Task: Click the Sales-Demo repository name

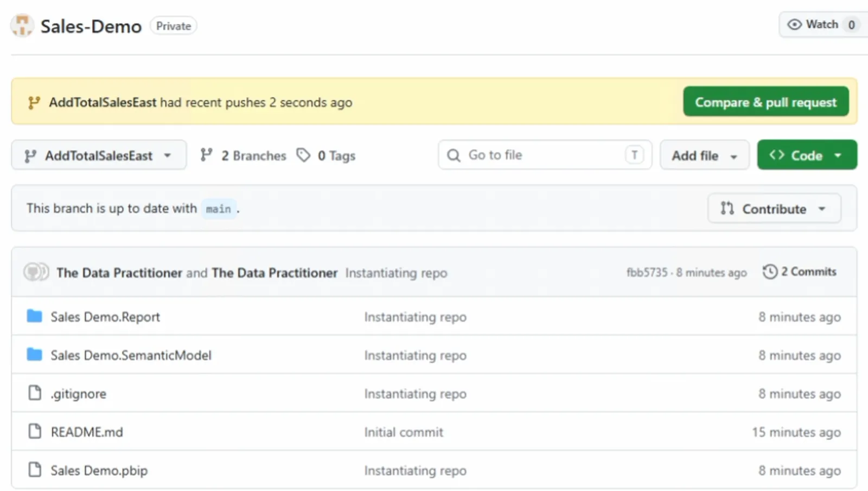Action: [x=91, y=26]
